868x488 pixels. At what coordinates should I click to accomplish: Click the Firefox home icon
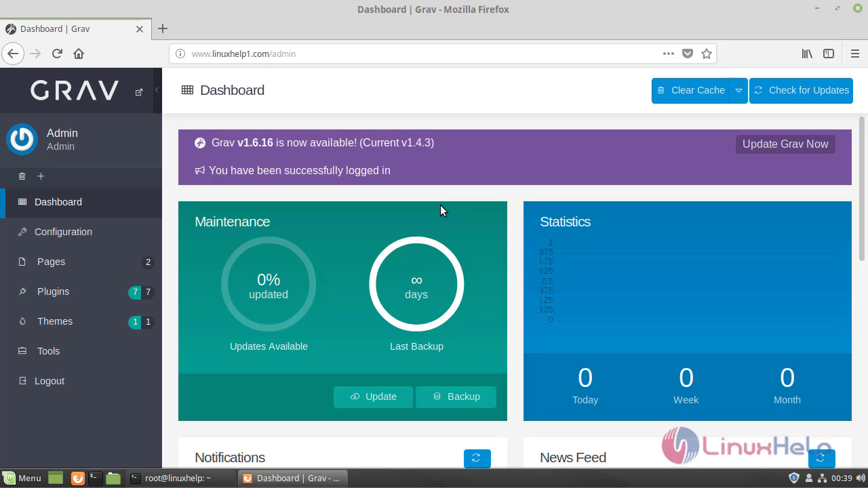pos(79,54)
